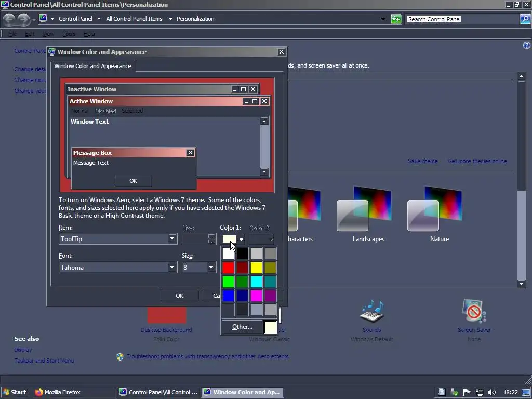
Task: Click the Personalization breadcrumb
Action: 195,19
